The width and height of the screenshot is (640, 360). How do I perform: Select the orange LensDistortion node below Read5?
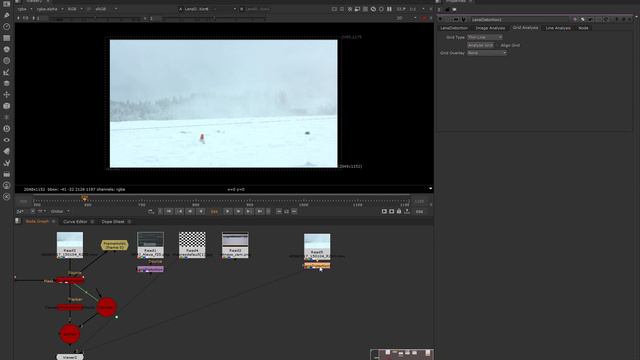pyautogui.click(x=317, y=266)
